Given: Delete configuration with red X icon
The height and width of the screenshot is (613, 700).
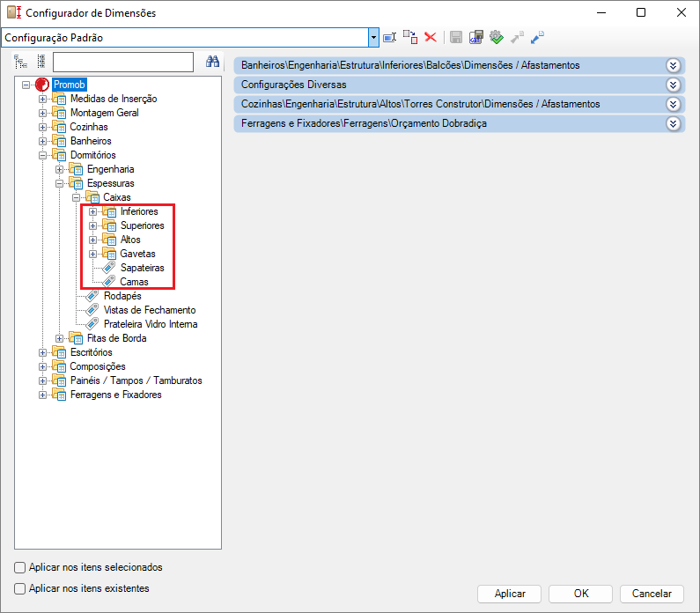Looking at the screenshot, I should [431, 37].
